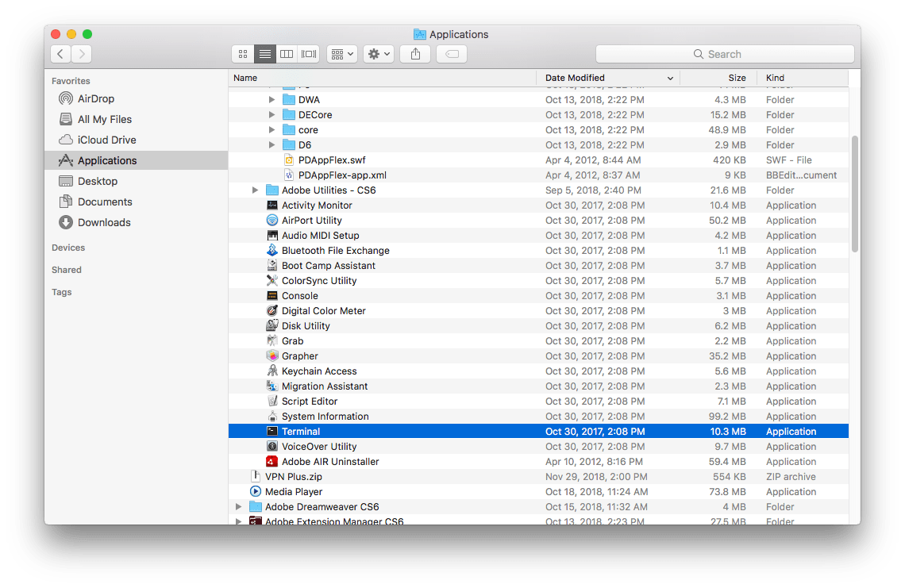
Task: Toggle the list view button
Action: pyautogui.click(x=264, y=53)
